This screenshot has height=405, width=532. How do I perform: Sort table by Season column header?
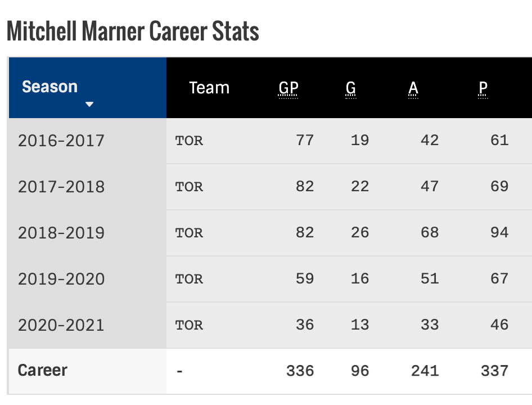[49, 87]
